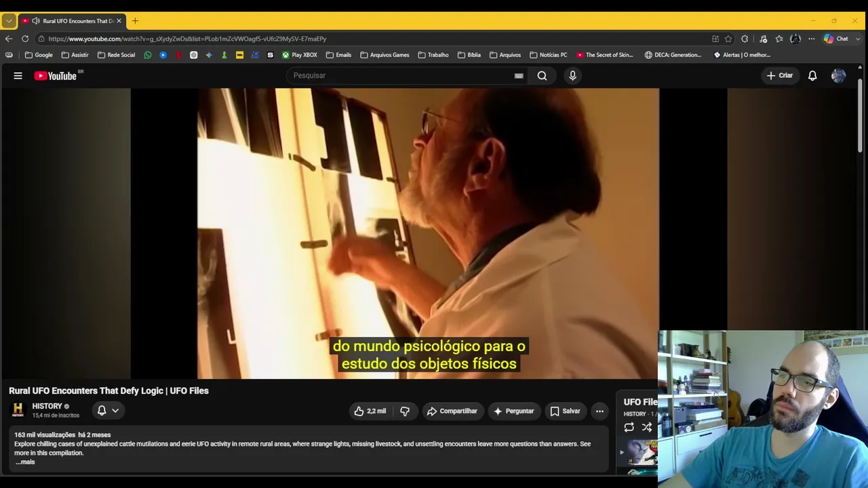Add this page to favorites star
The image size is (868, 488).
pos(728,39)
